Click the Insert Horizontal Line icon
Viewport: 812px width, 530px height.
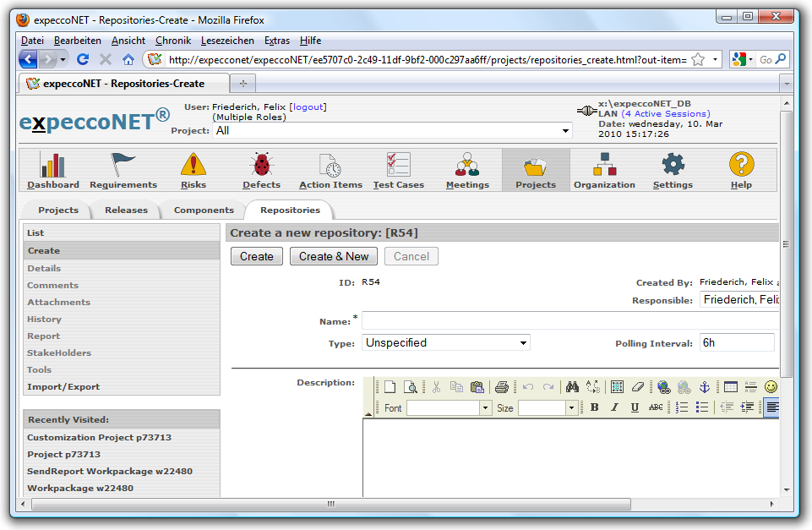coord(750,387)
